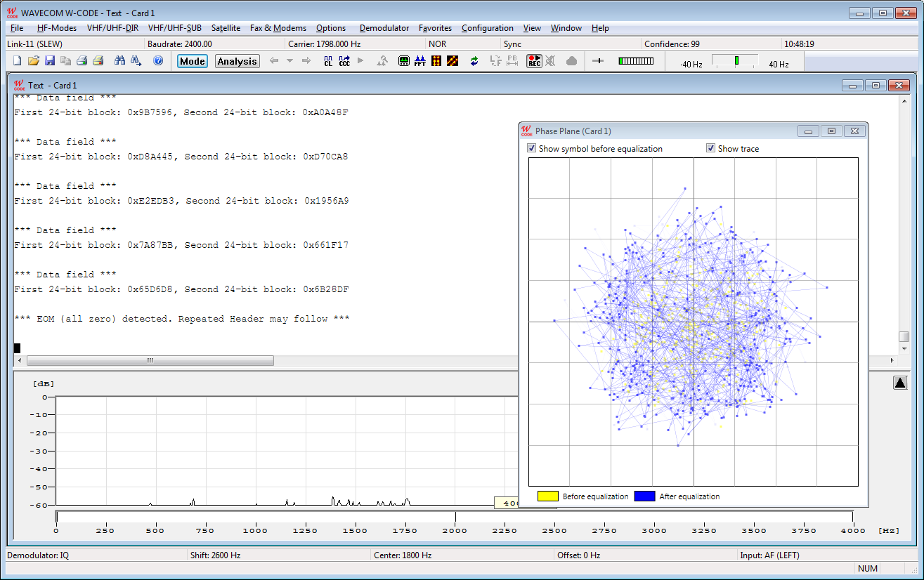Toggle the crossed-out speaker mute icon
This screenshot has height=580, width=924.
tap(550, 61)
